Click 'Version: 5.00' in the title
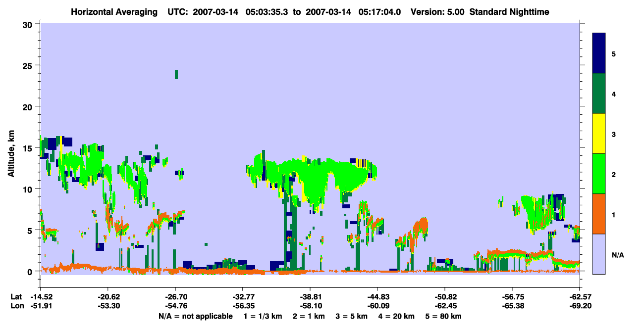The image size is (644, 330). click(x=437, y=12)
